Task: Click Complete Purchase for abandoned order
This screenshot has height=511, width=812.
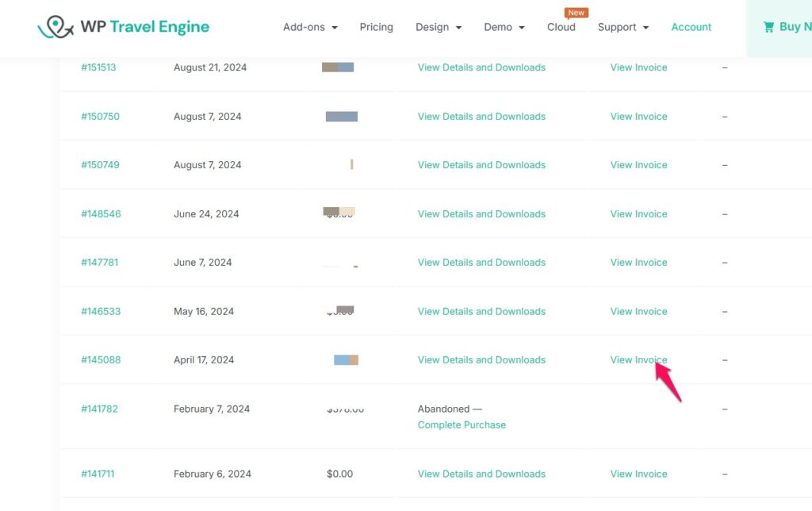Action: pyautogui.click(x=462, y=425)
